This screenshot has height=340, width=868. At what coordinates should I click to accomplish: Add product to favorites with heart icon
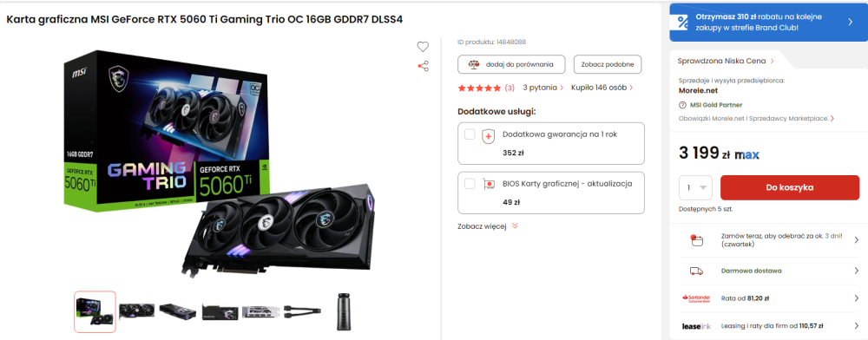coord(423,47)
